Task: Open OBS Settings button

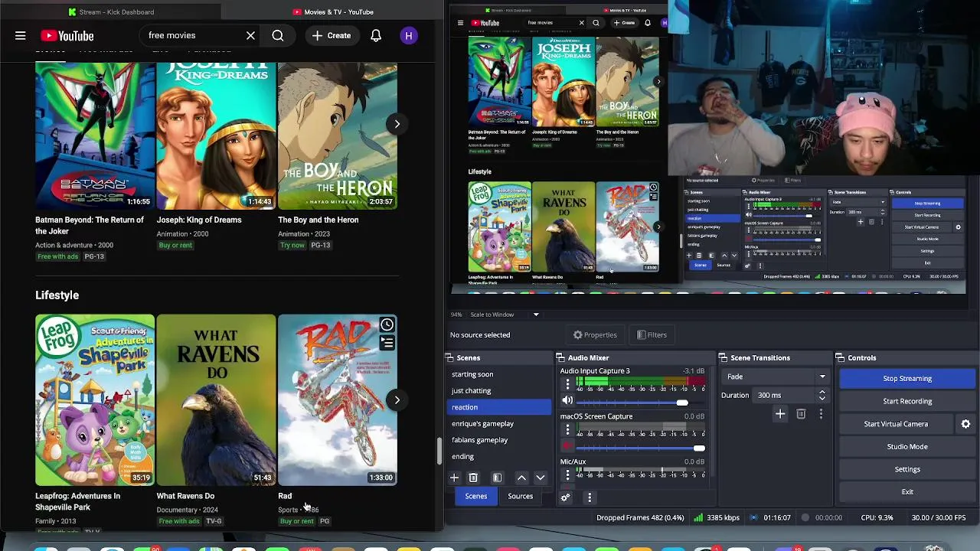Action: click(907, 469)
